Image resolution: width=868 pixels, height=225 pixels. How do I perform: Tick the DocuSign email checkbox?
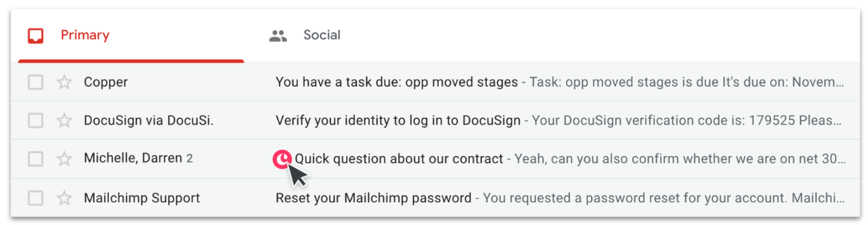point(35,120)
